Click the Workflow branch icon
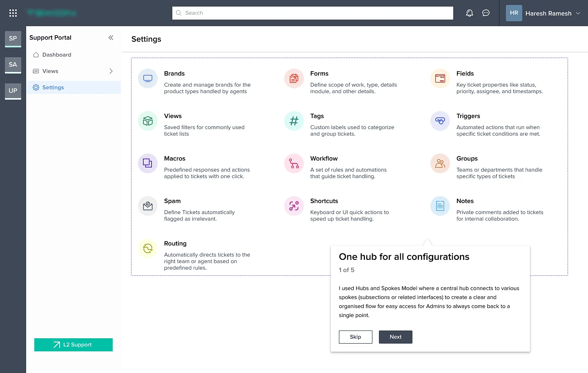 click(x=294, y=163)
